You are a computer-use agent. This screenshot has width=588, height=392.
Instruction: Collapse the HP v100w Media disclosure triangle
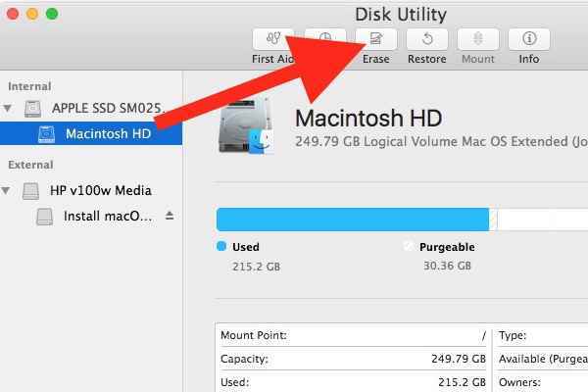pos(10,190)
